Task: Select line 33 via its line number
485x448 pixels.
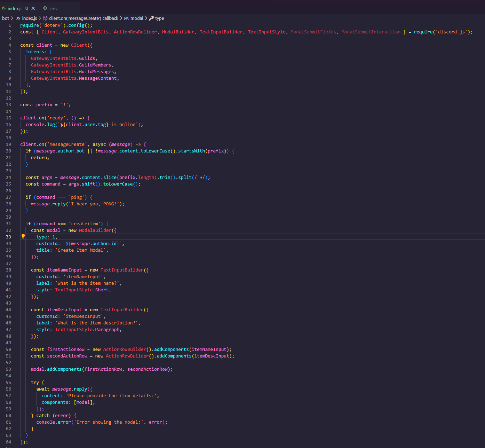Action: (8, 236)
